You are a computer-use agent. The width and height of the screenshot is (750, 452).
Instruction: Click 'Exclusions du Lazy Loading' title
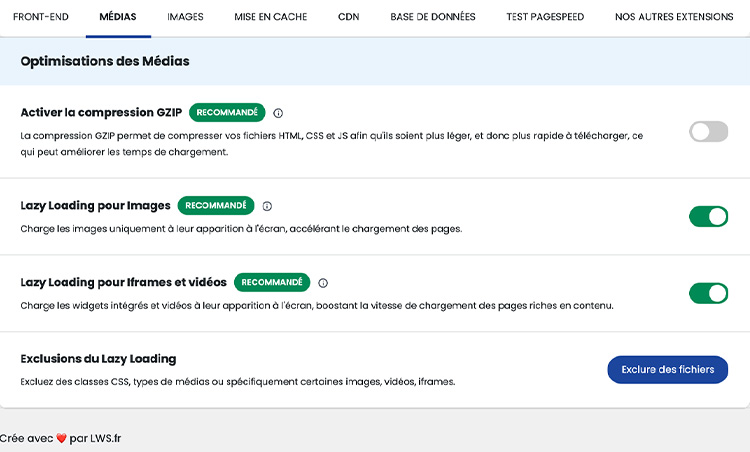pos(98,359)
